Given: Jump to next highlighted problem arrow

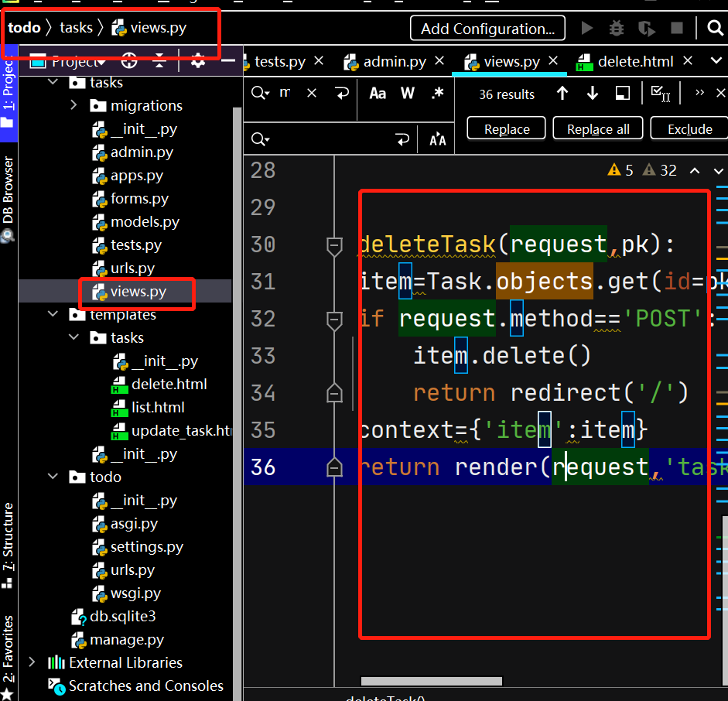Looking at the screenshot, I should 718,171.
